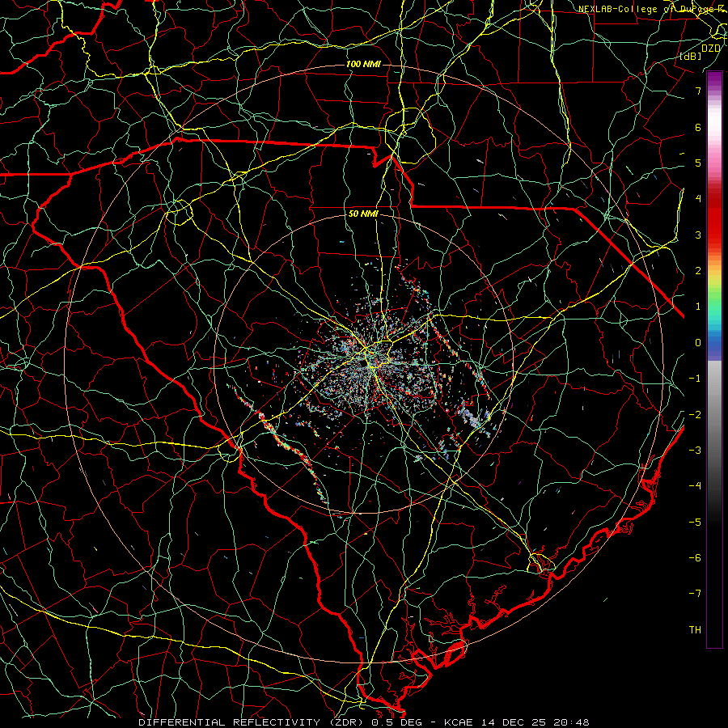The width and height of the screenshot is (728, 728).
Task: Select the 2 value on the color scale
Action: (698, 271)
